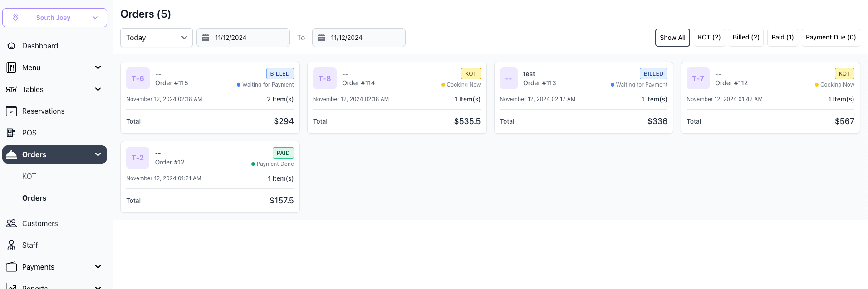The image size is (868, 289).
Task: Click the $336 total amount
Action: 657,121
